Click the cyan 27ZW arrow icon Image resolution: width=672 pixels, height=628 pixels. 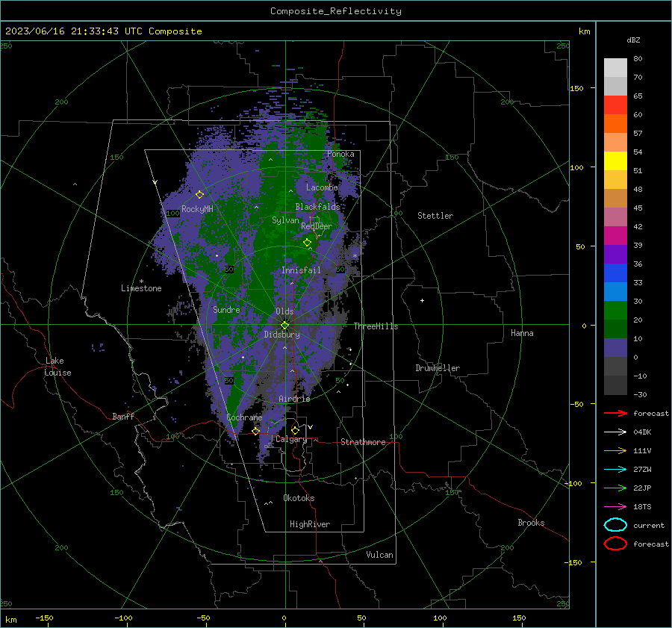pos(615,470)
